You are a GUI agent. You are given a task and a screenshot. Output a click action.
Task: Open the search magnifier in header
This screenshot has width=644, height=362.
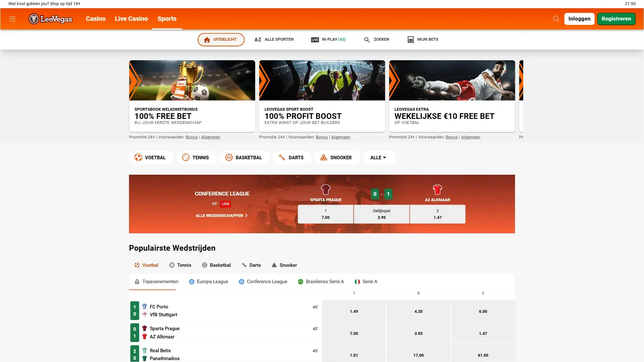[x=556, y=19]
